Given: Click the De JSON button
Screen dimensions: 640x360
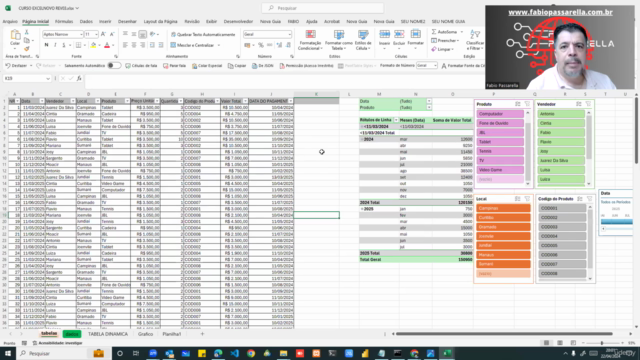Looking at the screenshot, I should point(262,66).
